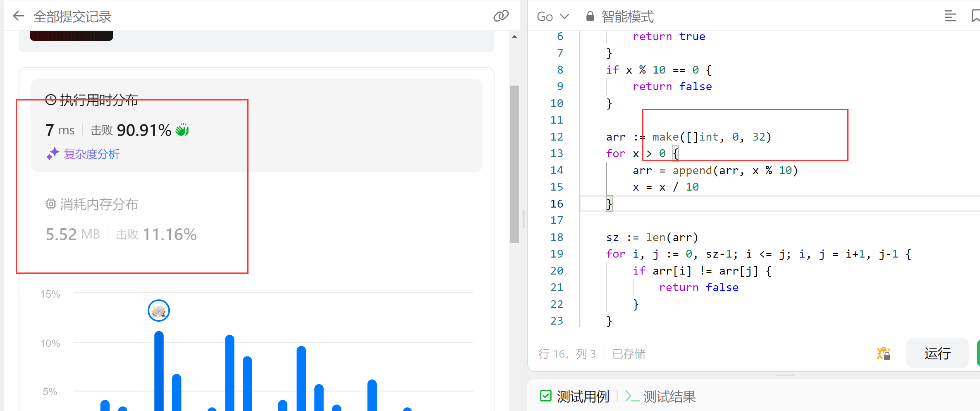Image resolution: width=980 pixels, height=411 pixels.
Task: Click line number 19 in the gutter
Action: tap(557, 253)
